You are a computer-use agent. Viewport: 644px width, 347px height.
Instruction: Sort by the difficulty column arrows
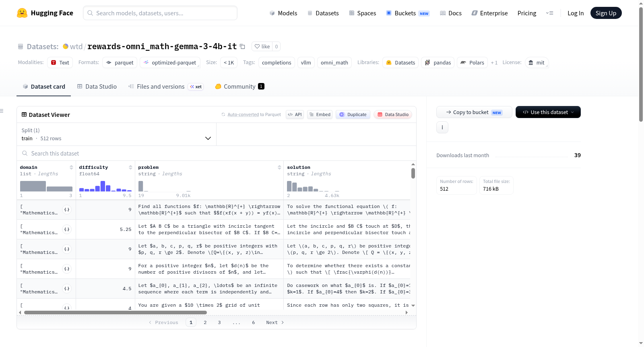(130, 167)
